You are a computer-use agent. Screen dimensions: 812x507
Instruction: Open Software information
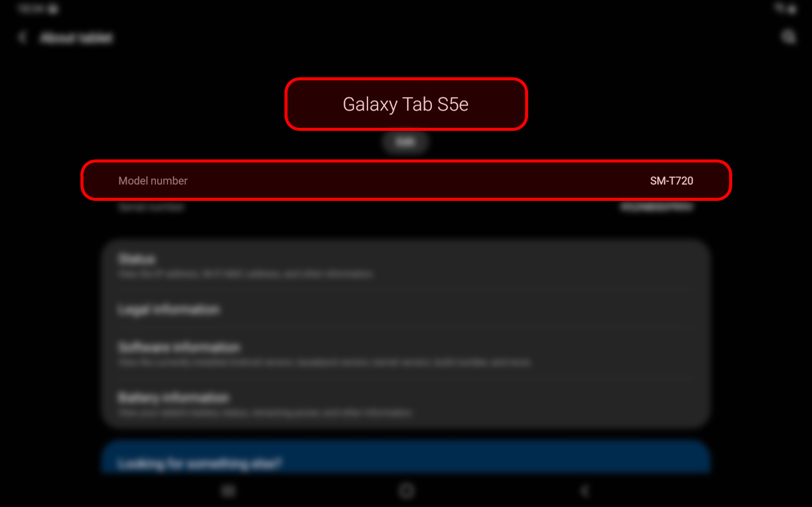(x=406, y=354)
